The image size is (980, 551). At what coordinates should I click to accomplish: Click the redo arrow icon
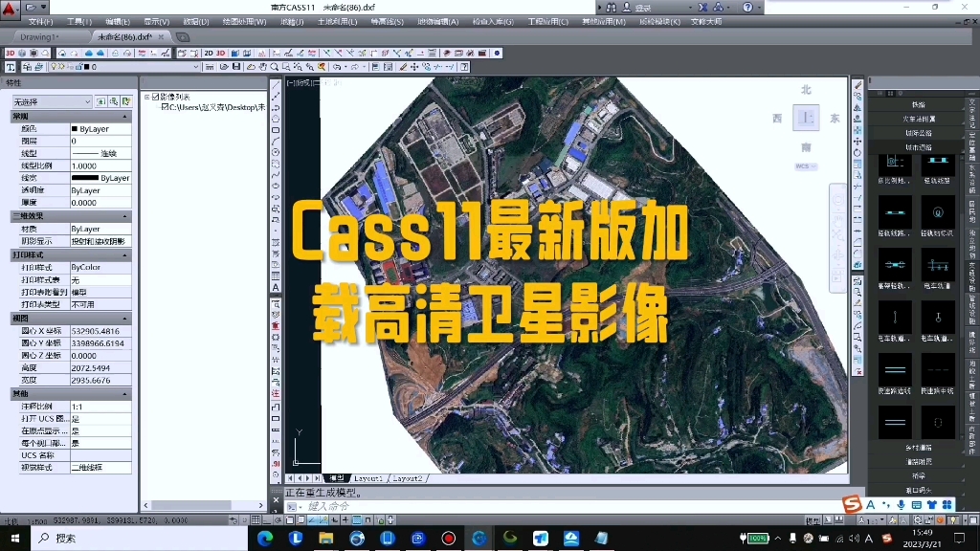pyautogui.click(x=355, y=67)
